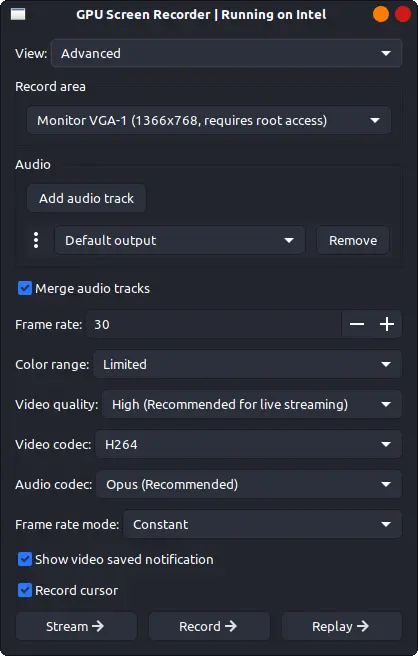Toggle Show video saved notification checkbox
This screenshot has height=656, width=418.
(25, 559)
